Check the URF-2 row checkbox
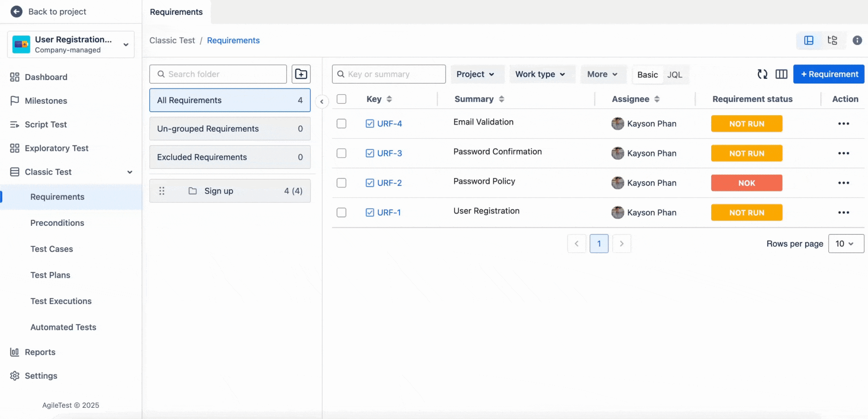 coord(341,183)
